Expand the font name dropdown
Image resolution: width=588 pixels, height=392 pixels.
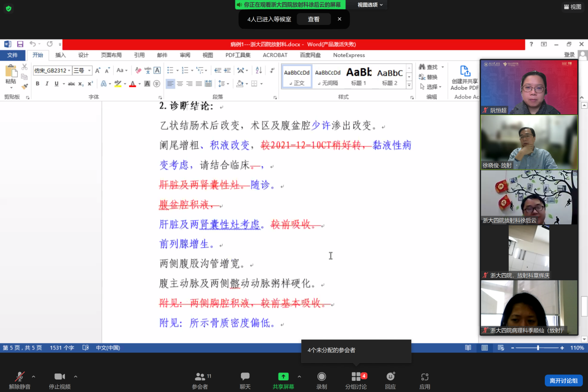pyautogui.click(x=69, y=71)
